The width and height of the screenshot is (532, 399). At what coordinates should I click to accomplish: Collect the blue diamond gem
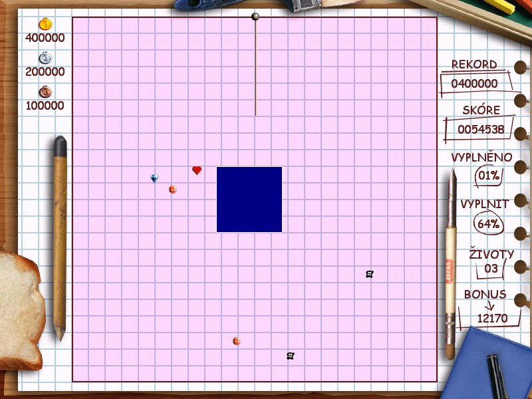click(x=154, y=178)
